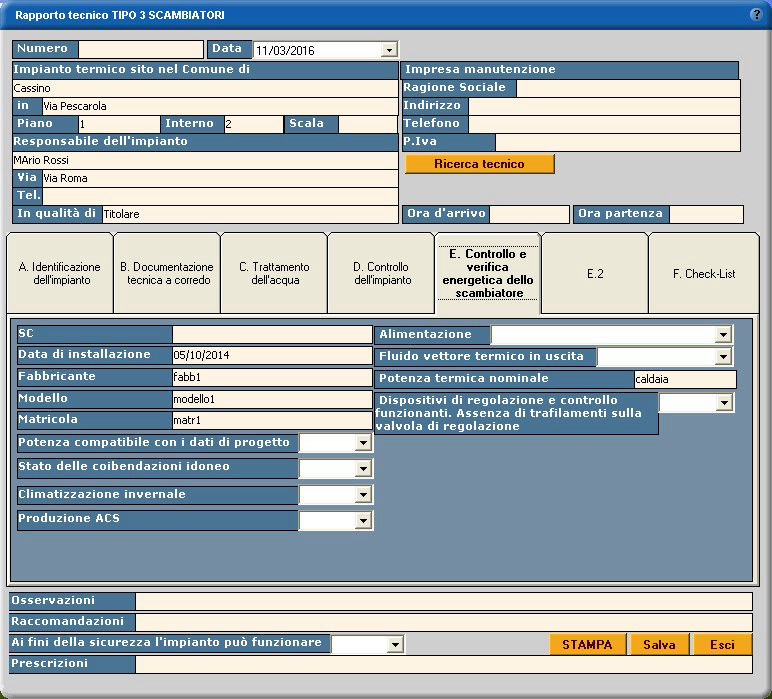Open the sicurezza impianto può funzionare dropdown
Image resolution: width=772 pixels, height=699 pixels.
coord(394,644)
